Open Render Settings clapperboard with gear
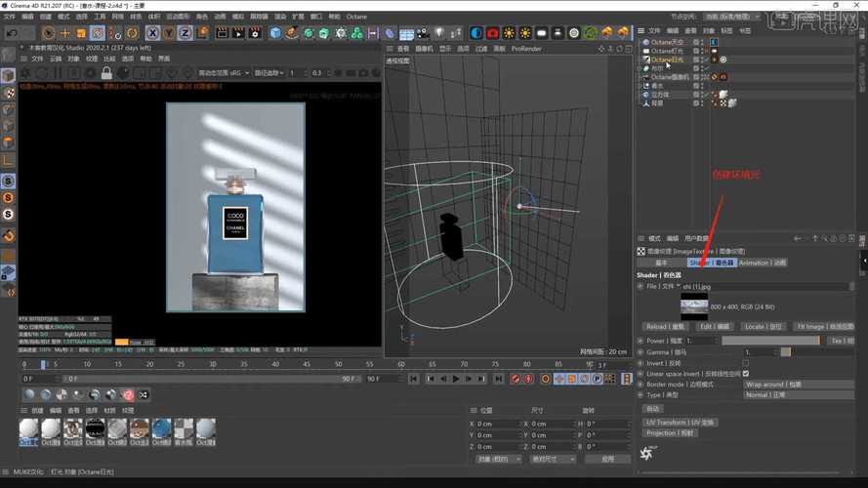 pos(255,34)
